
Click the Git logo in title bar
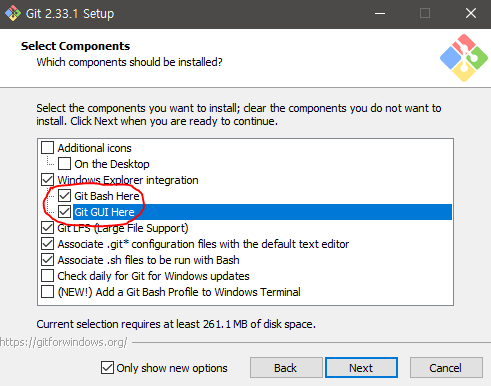(x=13, y=13)
